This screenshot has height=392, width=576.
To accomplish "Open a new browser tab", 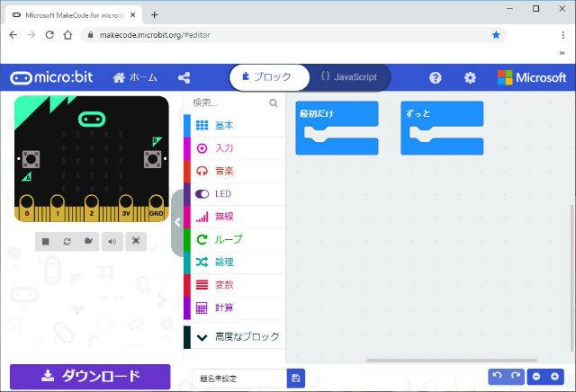I will click(x=155, y=14).
